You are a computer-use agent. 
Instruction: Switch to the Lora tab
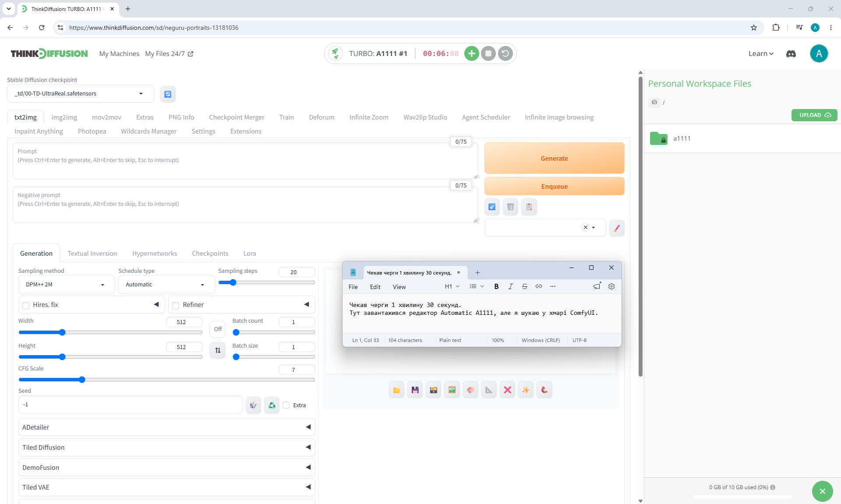pos(250,254)
